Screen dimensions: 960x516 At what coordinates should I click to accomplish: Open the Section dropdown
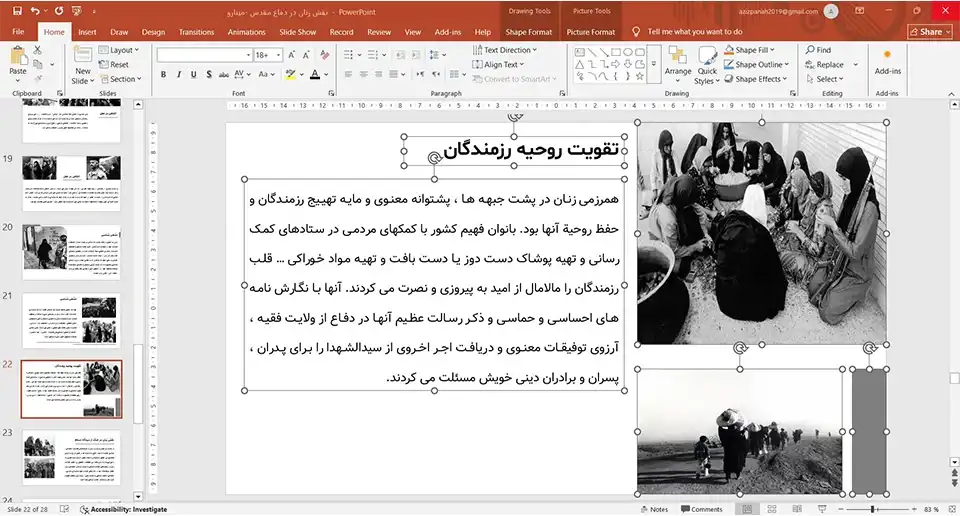pyautogui.click(x=121, y=79)
